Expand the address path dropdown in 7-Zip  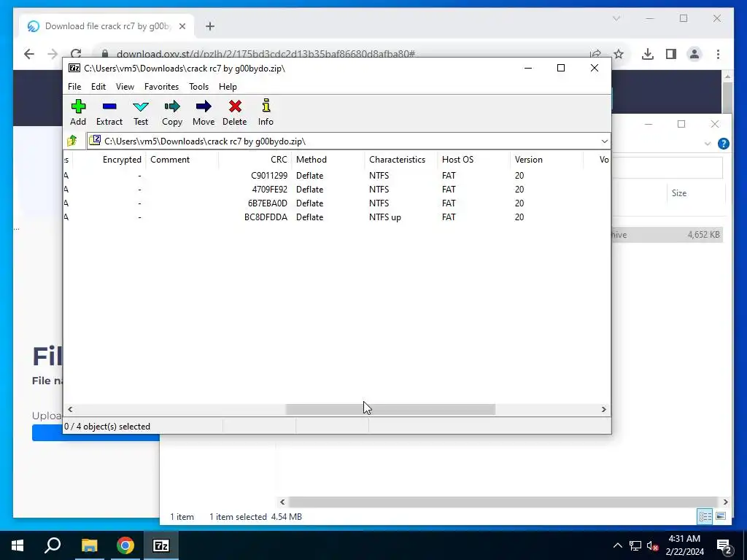tap(604, 141)
